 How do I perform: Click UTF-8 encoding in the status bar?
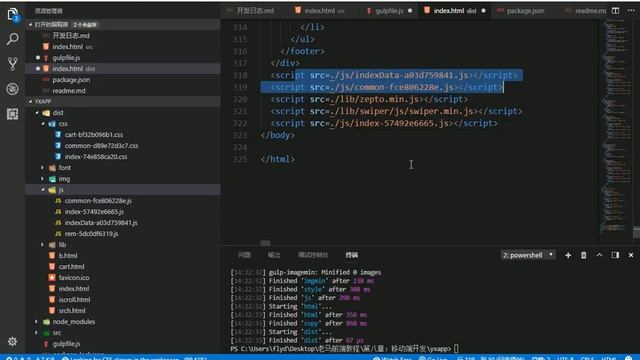coord(565,358)
